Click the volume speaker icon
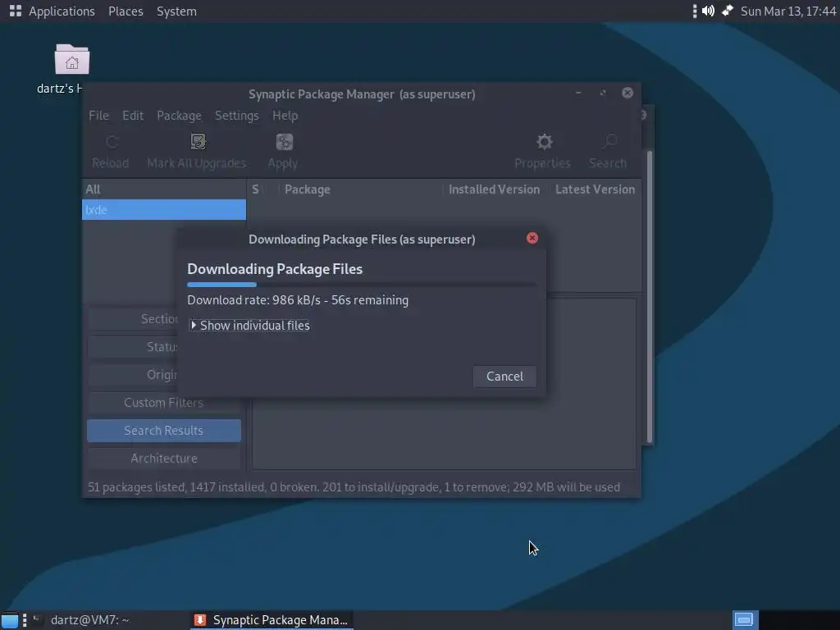 pos(708,11)
